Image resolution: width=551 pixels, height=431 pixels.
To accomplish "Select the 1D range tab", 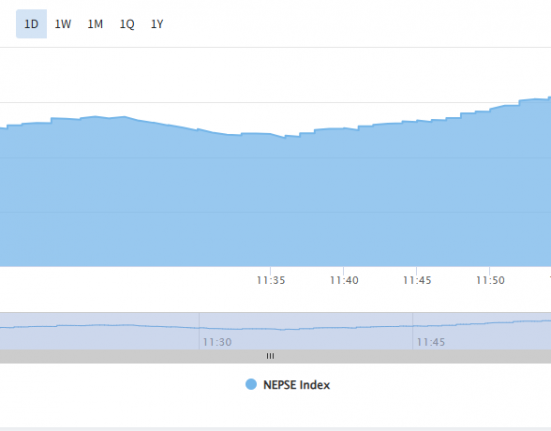I will [x=31, y=24].
